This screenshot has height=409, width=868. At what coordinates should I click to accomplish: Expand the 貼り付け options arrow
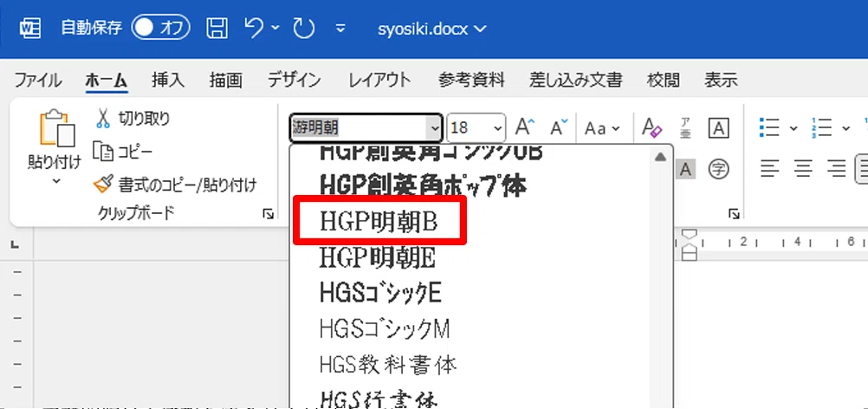(x=55, y=181)
